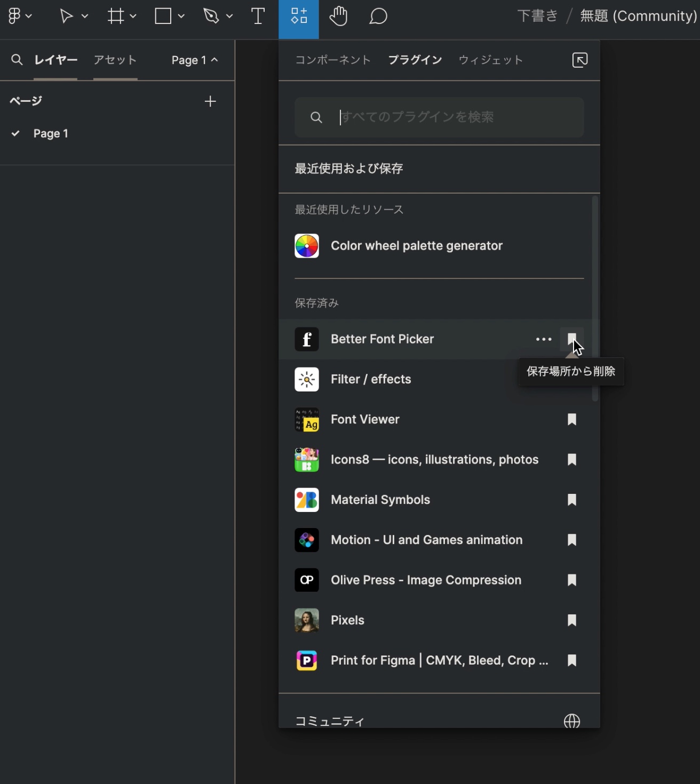Screen dimensions: 700x784
Task: Click the Olive Press OP icon
Action: click(307, 580)
